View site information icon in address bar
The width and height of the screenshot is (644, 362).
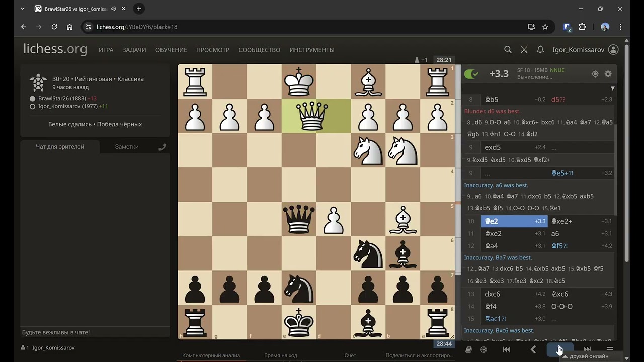click(88, 27)
